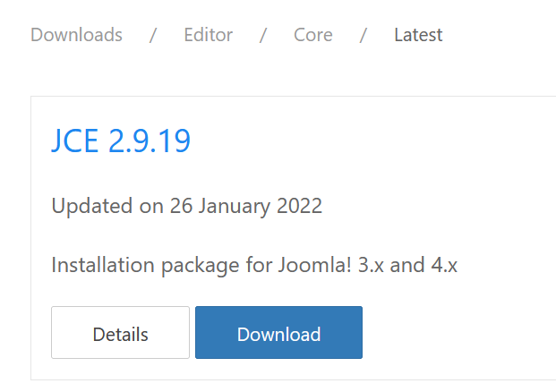
Task: Click the year 2022 in the update date
Action: click(299, 206)
